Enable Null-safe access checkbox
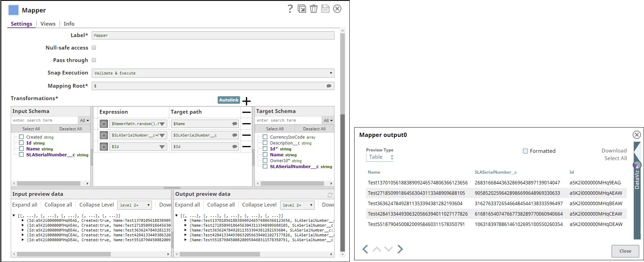This screenshot has height=262, width=644. click(x=94, y=47)
